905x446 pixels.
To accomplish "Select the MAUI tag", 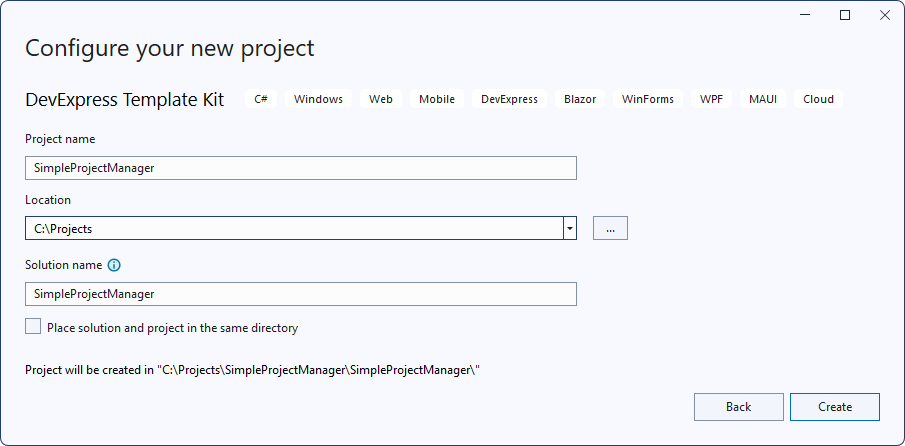I will 763,99.
